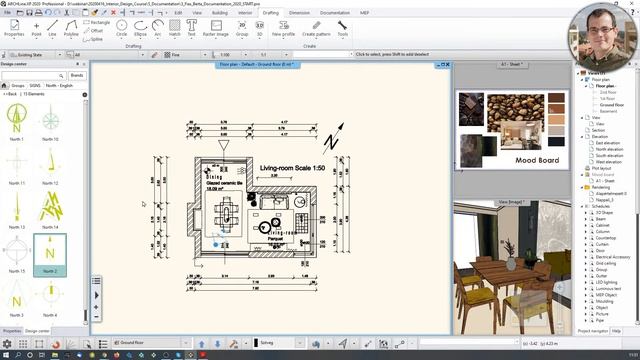Click the Back link in Design center
Image resolution: width=640 pixels, height=360 pixels.
click(x=10, y=94)
